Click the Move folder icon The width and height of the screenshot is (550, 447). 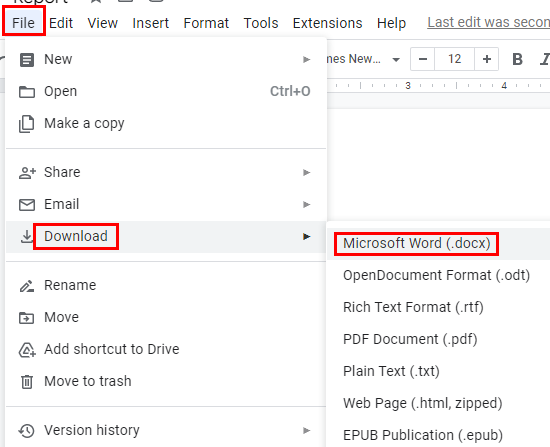[27, 318]
